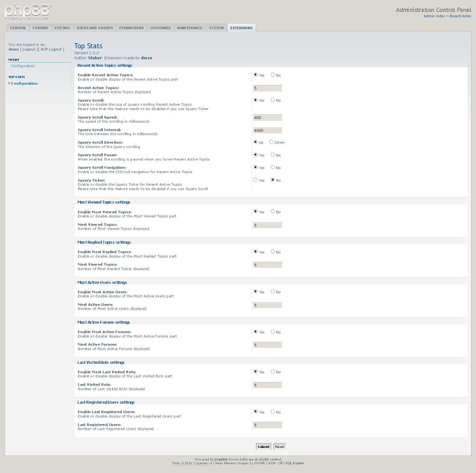This screenshot has height=473, width=476.
Task: Disable Last Registered Users display
Action: click(273, 412)
